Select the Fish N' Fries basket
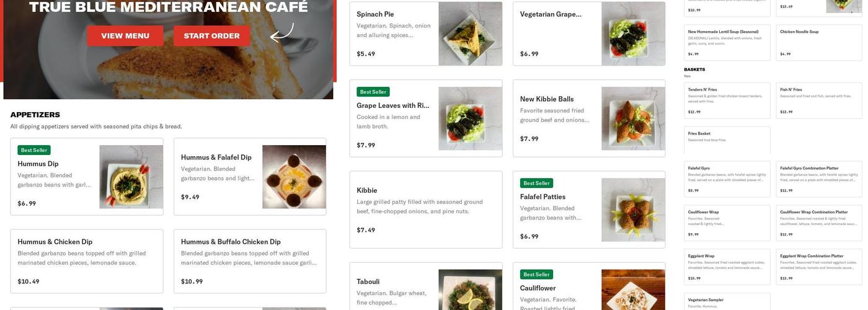 click(818, 100)
